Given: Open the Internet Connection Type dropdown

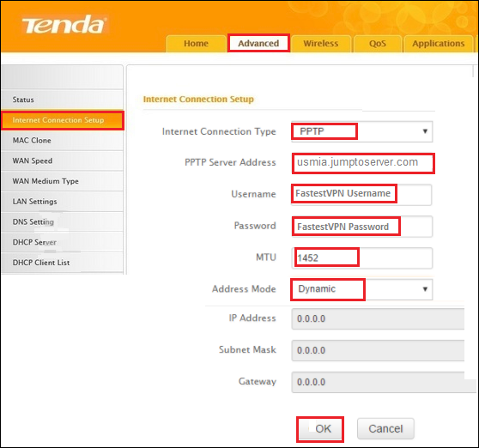Looking at the screenshot, I should [361, 131].
